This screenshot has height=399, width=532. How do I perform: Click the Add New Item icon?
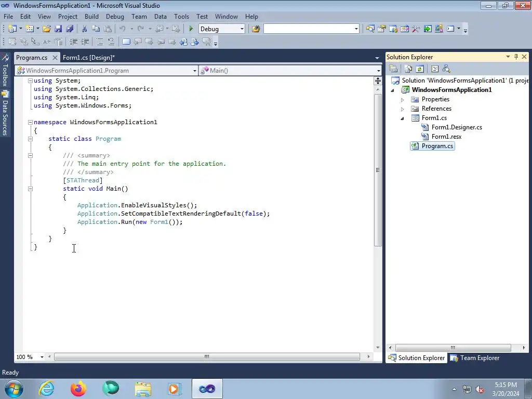30,29
